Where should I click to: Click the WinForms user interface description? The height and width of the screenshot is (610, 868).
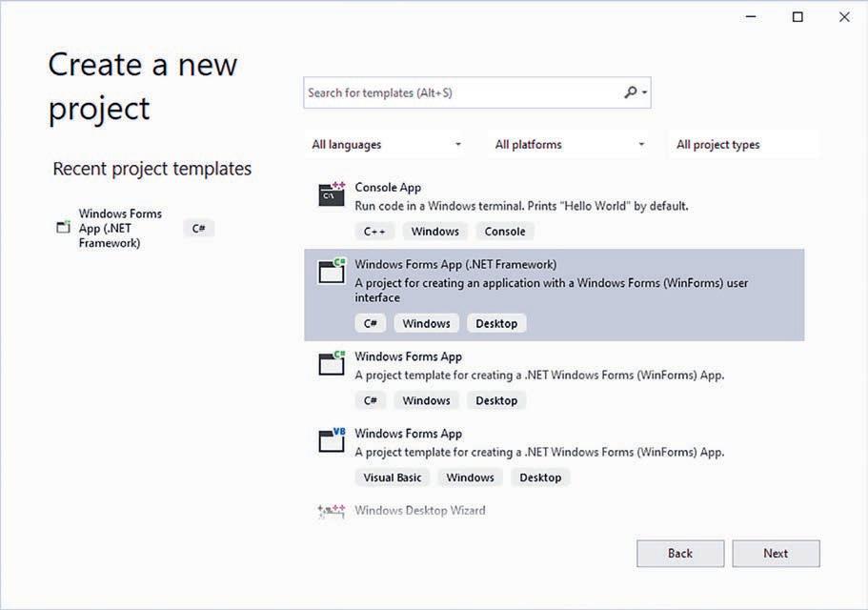click(552, 290)
